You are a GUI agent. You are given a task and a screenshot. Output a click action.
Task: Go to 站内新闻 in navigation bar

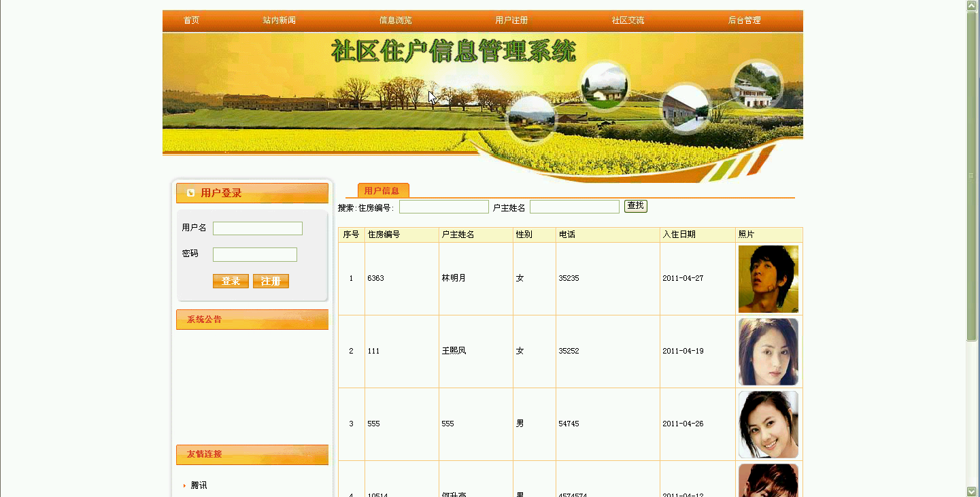pos(279,20)
